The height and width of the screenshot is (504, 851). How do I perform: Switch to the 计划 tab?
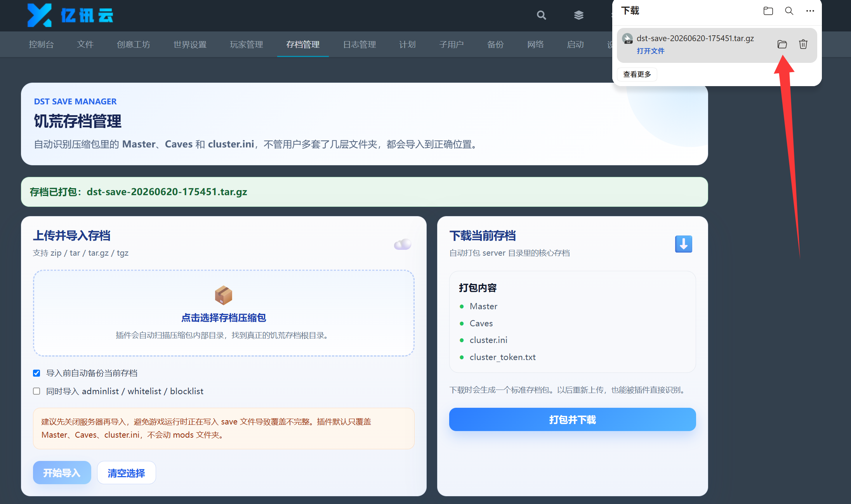click(x=407, y=45)
